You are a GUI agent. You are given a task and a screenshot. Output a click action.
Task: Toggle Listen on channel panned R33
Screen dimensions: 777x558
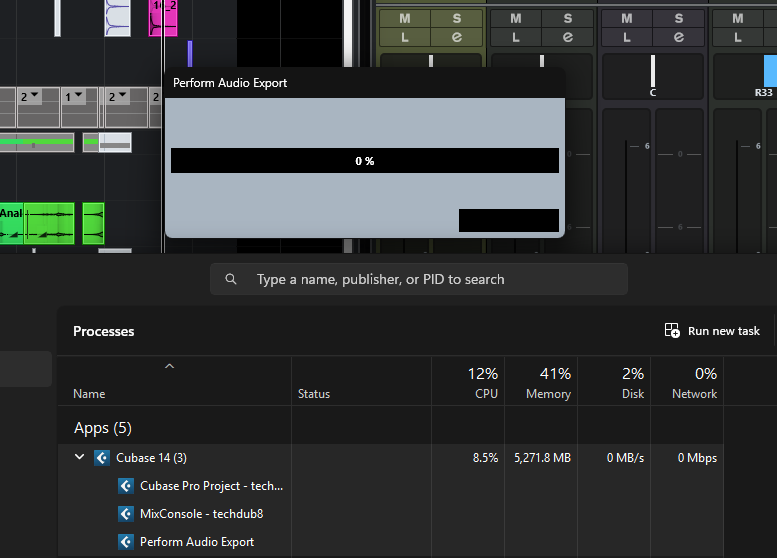[738, 37]
